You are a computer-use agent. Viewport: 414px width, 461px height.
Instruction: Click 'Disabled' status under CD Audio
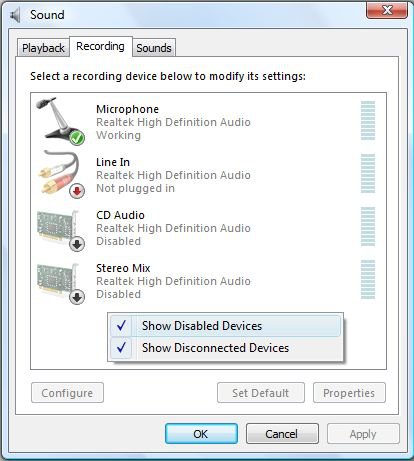118,241
